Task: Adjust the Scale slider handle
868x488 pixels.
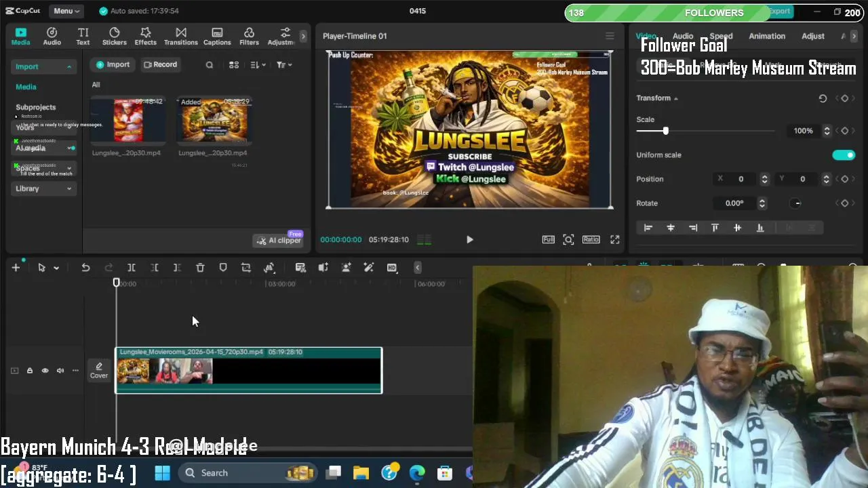Action: point(665,131)
